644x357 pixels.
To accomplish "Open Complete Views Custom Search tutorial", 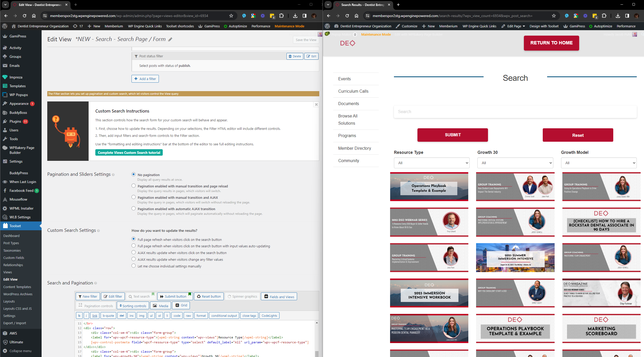I will click(x=129, y=153).
